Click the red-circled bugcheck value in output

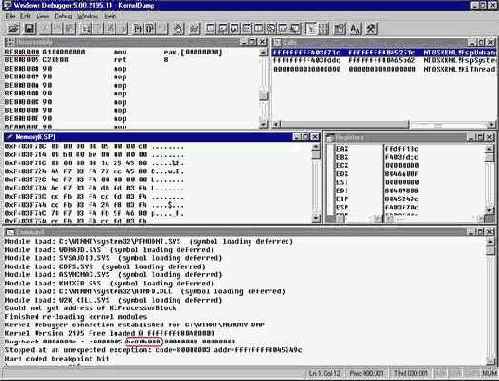pyautogui.click(x=144, y=341)
